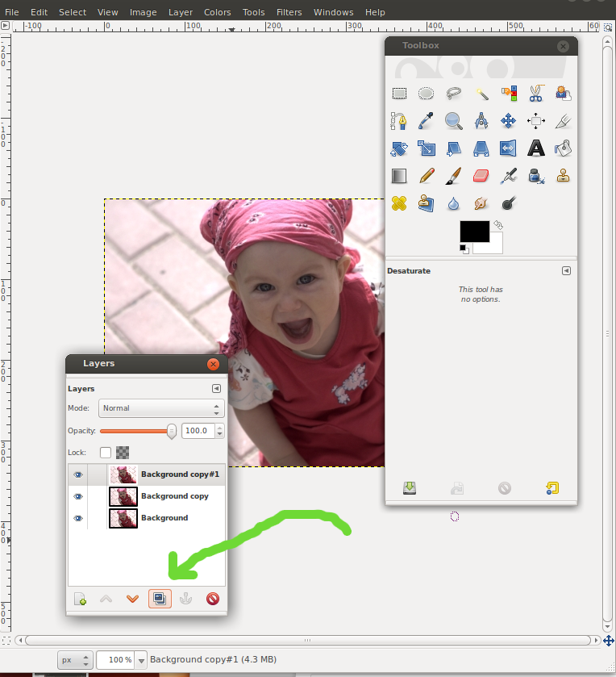
Task: Select the Rectangle Select tool
Action: 399,94
